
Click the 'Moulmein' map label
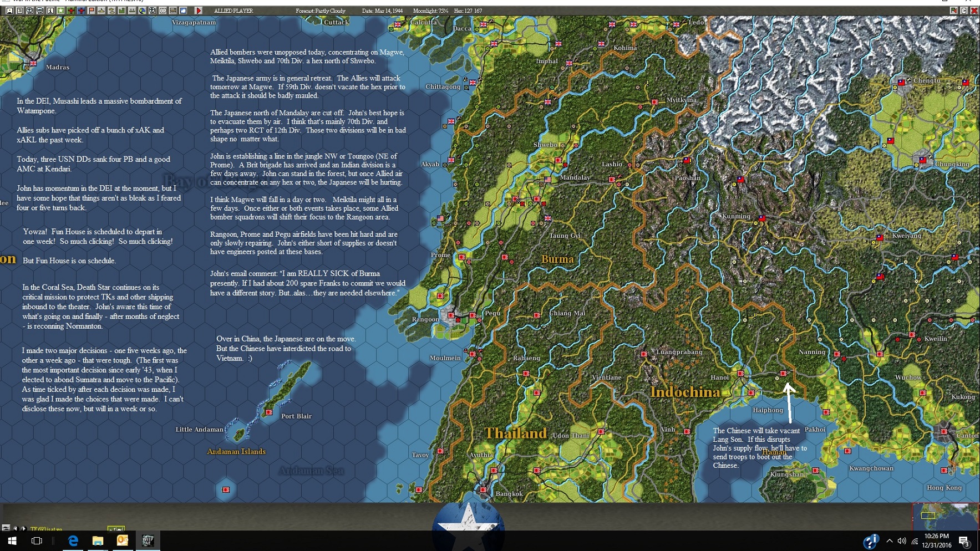point(445,358)
